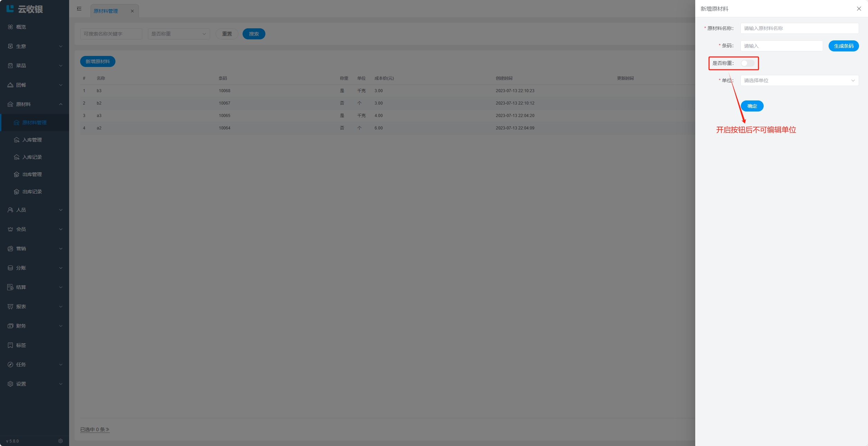868x446 pixels.
Task: Toggle the 是否称重 switch on
Action: (x=747, y=63)
